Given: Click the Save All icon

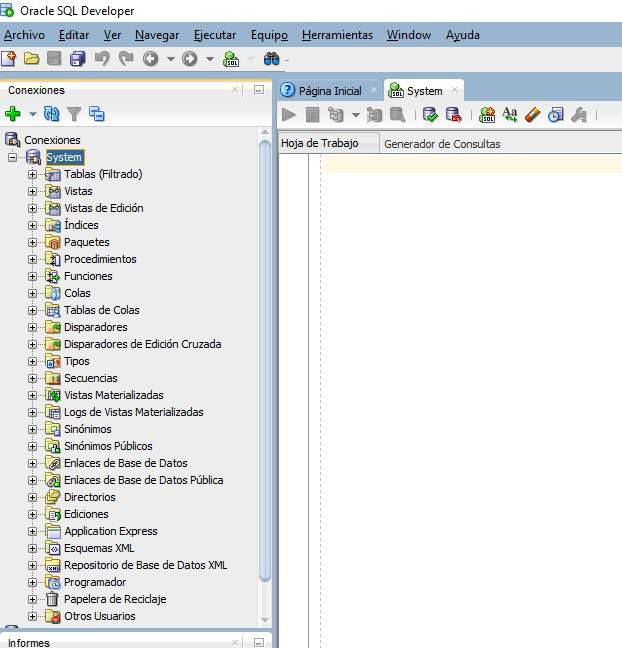Looking at the screenshot, I should (77, 59).
